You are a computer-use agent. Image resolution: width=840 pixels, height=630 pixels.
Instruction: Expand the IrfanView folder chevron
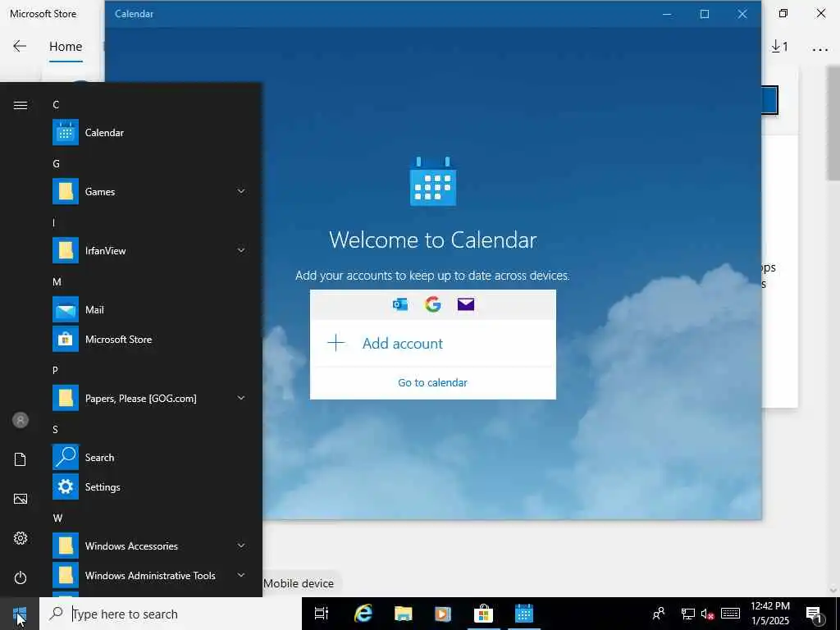click(241, 250)
